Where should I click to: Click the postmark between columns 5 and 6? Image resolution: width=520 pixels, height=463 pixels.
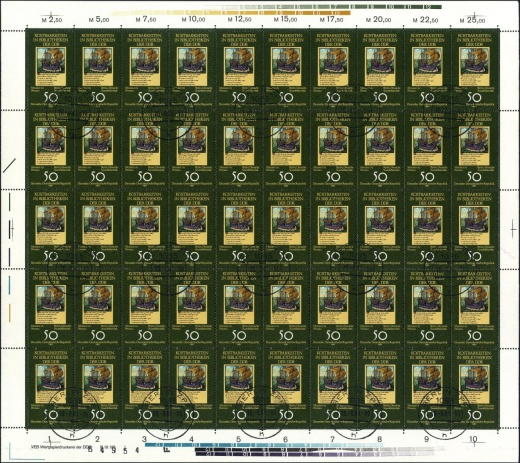tap(262, 411)
